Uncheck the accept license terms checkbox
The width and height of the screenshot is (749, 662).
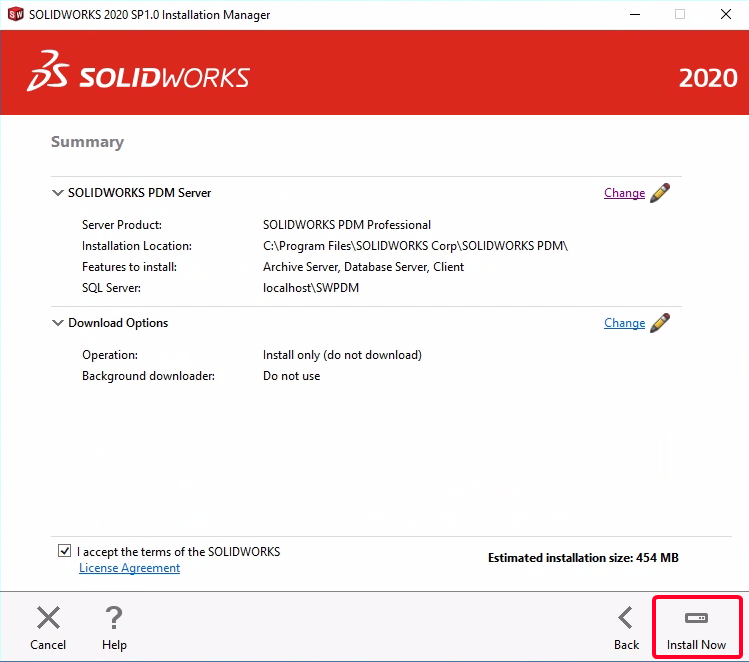pos(64,551)
